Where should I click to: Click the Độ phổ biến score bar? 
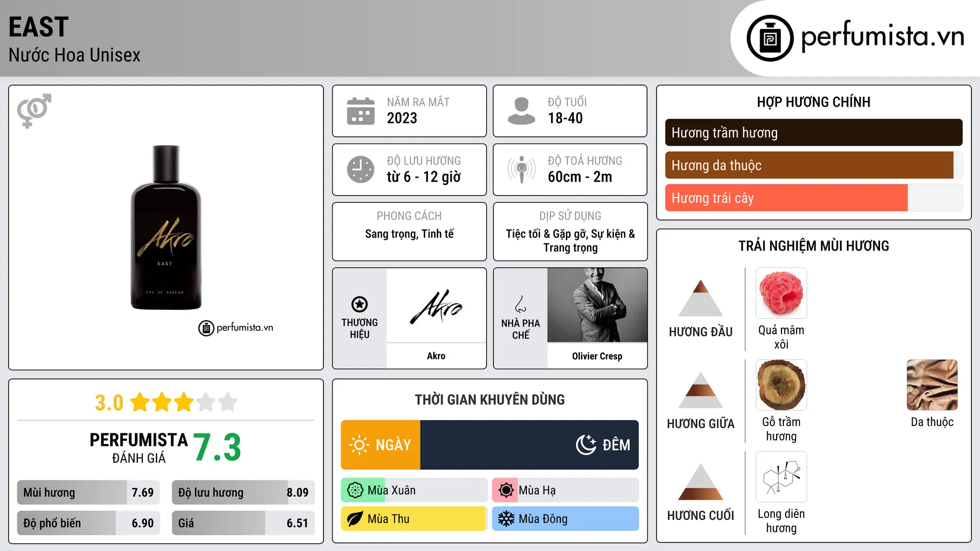coord(89,523)
